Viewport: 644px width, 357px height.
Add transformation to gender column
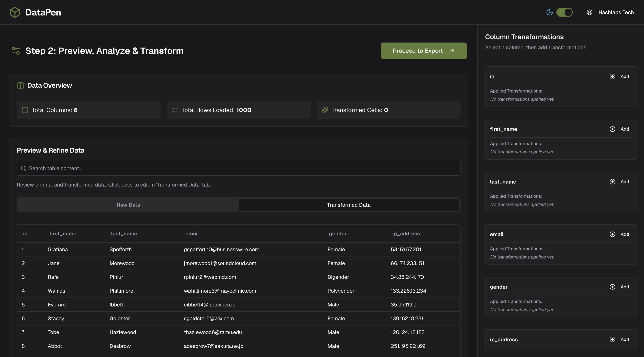click(619, 287)
